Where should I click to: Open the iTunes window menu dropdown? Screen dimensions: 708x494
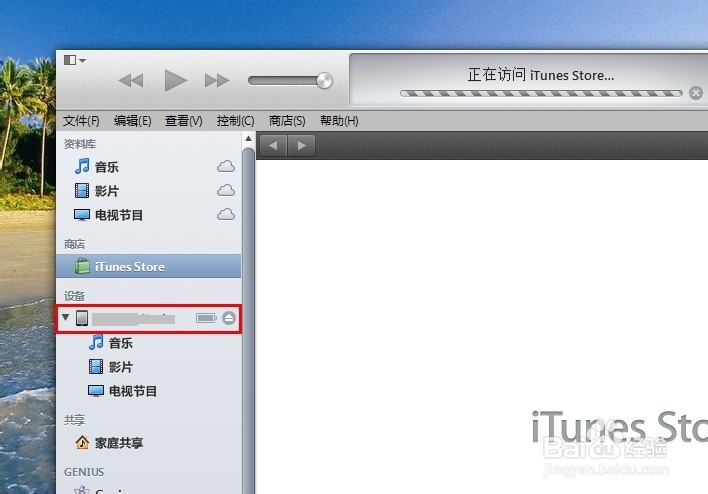tap(75, 60)
